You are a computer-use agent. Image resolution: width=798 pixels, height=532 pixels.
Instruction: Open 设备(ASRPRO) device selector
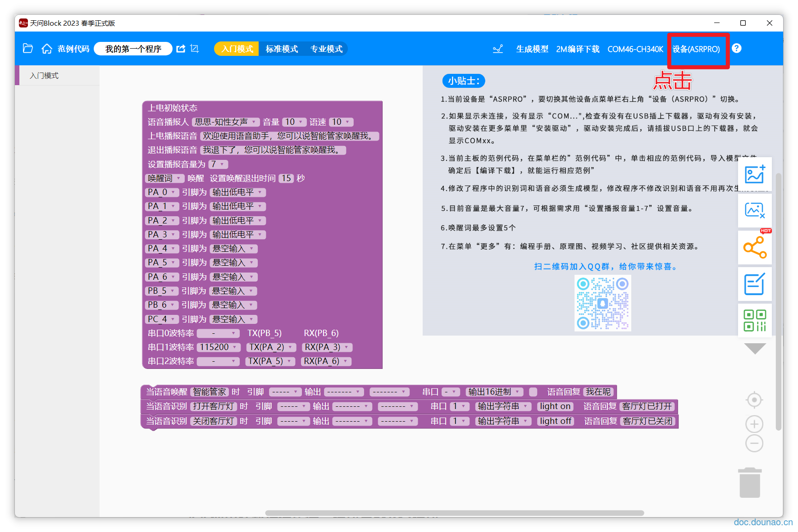pyautogui.click(x=696, y=49)
